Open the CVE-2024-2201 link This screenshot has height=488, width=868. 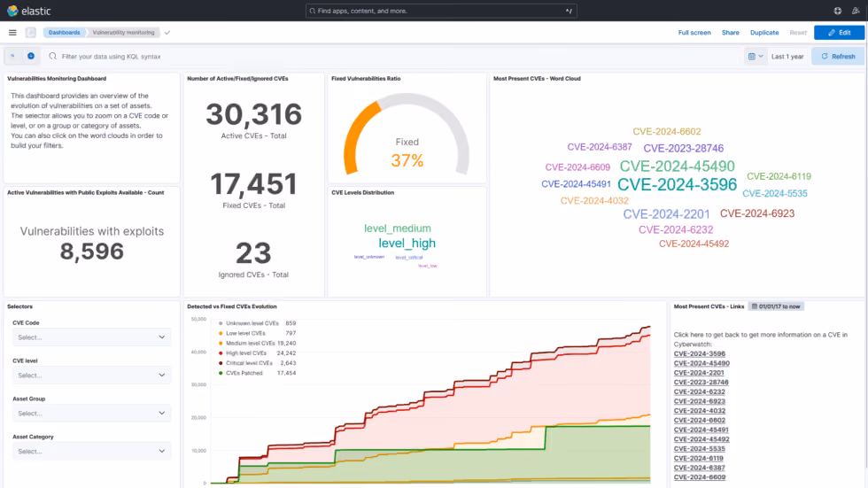click(x=699, y=372)
